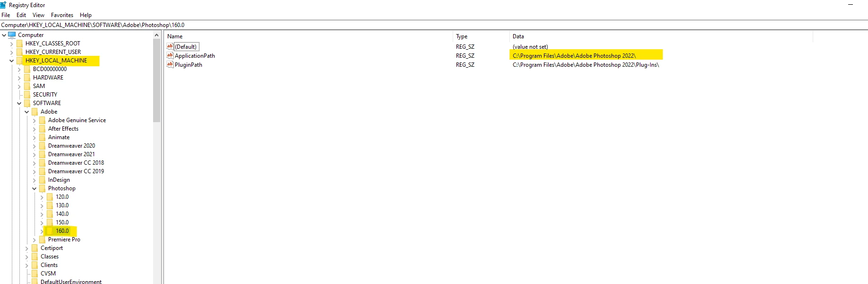
Task: Select the Dreamweaver CC 2018 key
Action: point(76,163)
